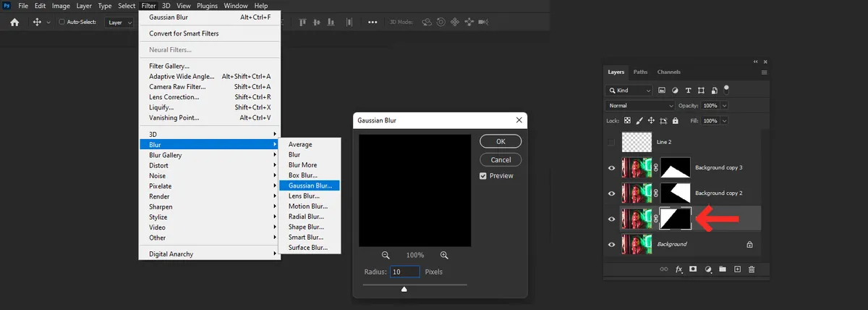
Task: Open the File menu
Action: point(23,6)
